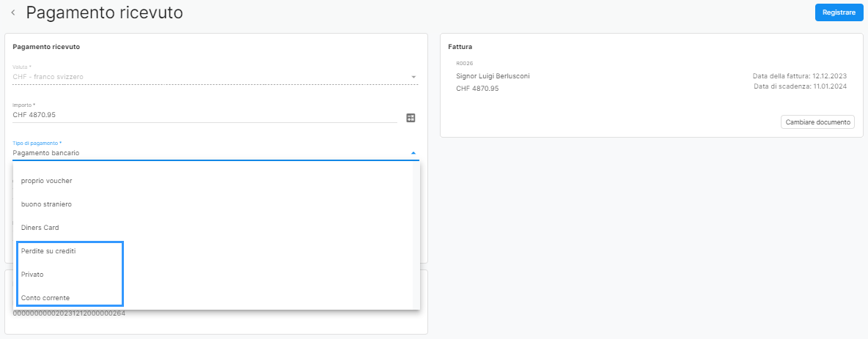
Task: Click invoice number R0026
Action: tap(465, 63)
